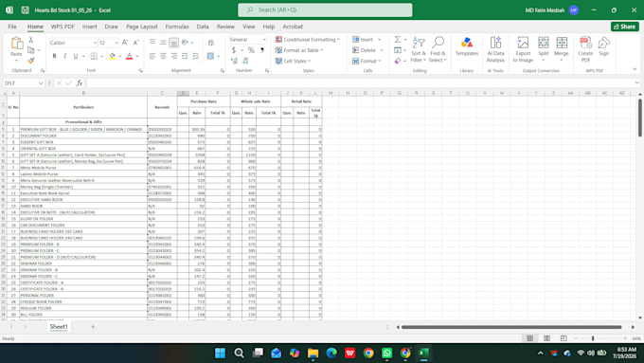
Task: Toggle Middle Align for cells
Action: [x=163, y=43]
